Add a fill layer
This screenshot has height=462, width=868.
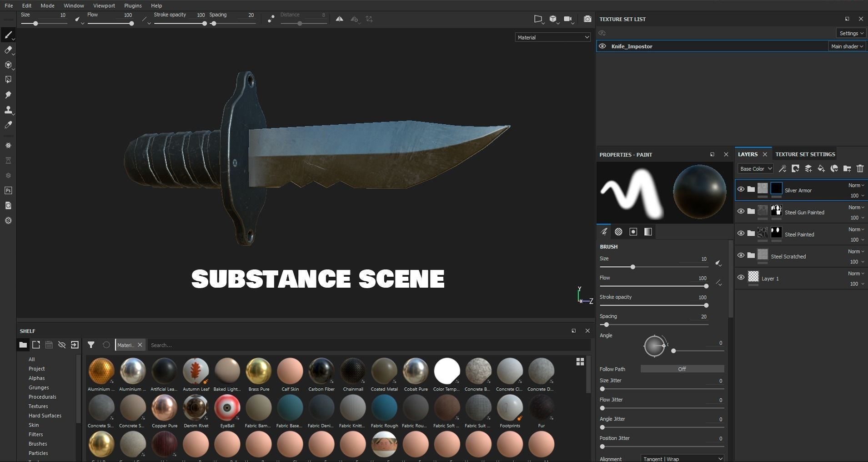pos(821,169)
